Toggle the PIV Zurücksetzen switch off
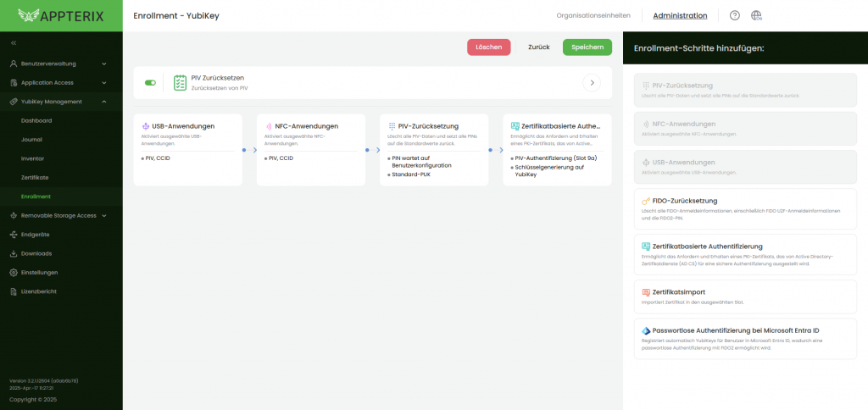This screenshot has width=868, height=410. click(150, 82)
